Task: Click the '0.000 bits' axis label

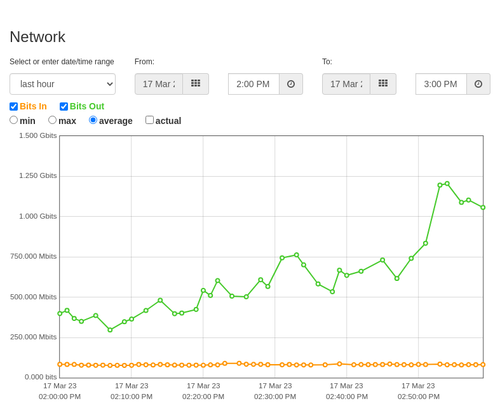Action: click(41, 377)
